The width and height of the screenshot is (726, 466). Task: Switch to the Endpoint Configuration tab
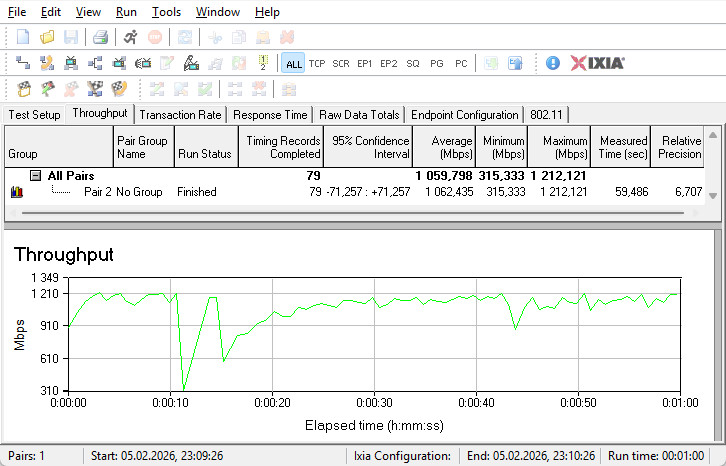coord(465,115)
